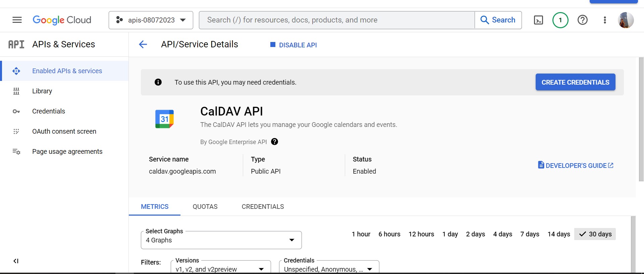644x274 pixels.
Task: Select the 2 days time range
Action: pyautogui.click(x=475, y=234)
